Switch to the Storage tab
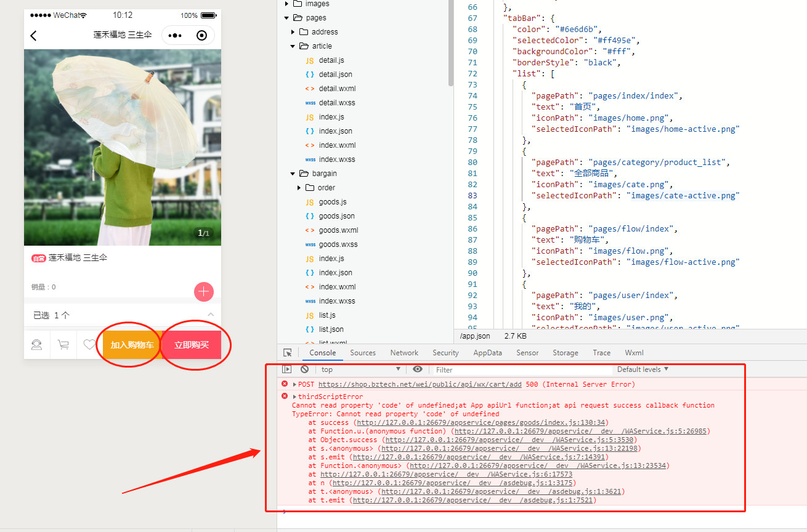807x532 pixels. (x=566, y=353)
